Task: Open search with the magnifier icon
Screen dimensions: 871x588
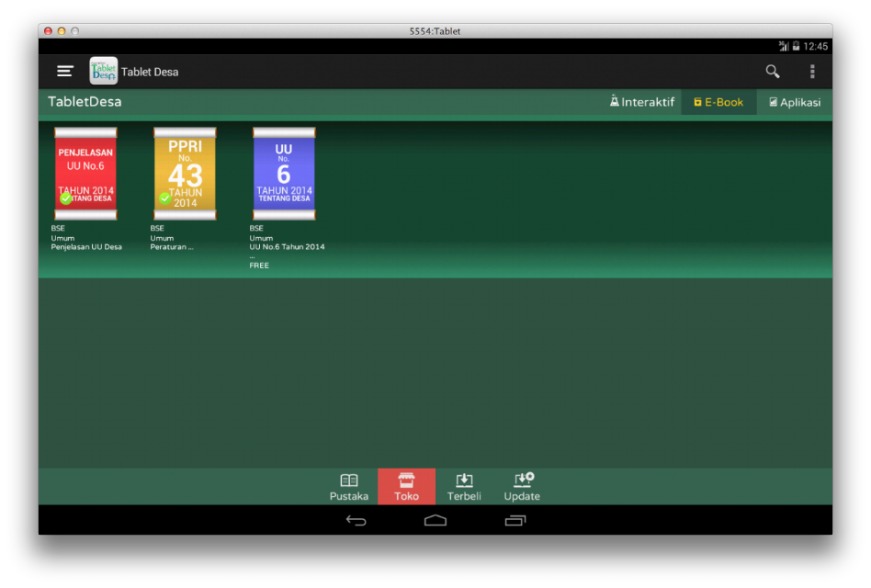Action: click(x=772, y=71)
